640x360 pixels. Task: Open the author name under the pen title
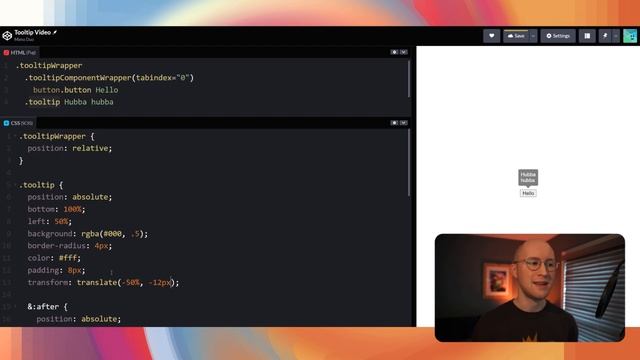point(24,40)
